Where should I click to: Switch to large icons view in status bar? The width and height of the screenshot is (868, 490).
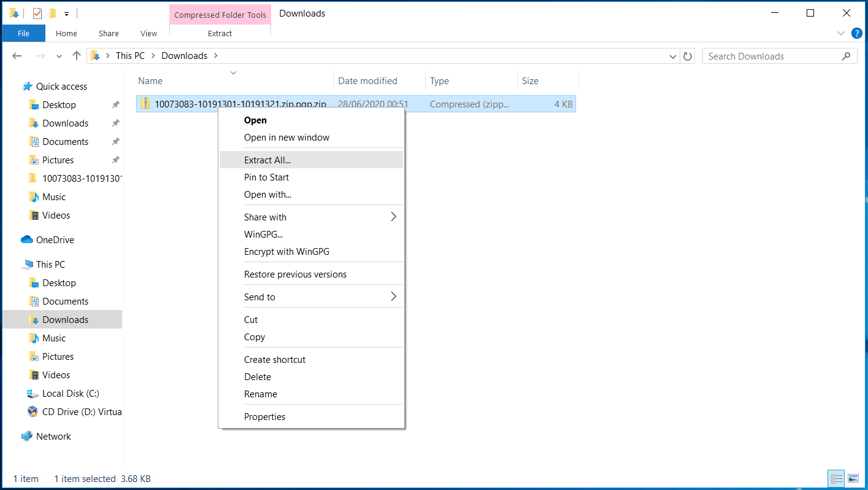pos(853,478)
